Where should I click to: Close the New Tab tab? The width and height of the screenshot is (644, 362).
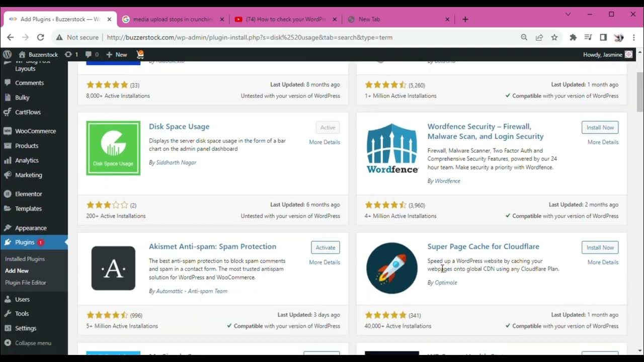447,19
